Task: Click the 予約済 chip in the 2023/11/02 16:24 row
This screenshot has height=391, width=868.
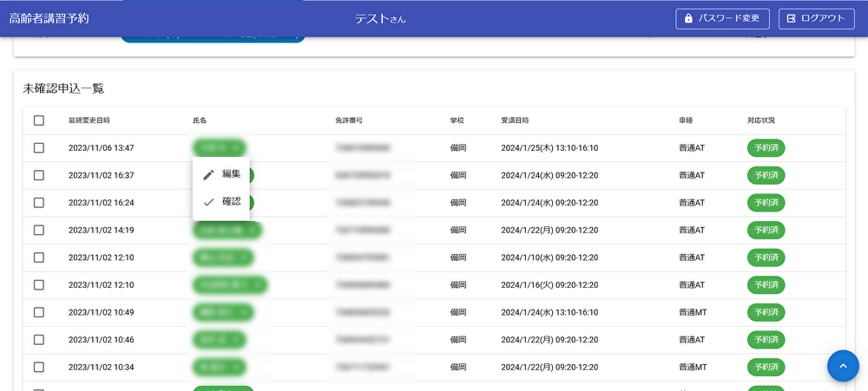Action: 766,202
